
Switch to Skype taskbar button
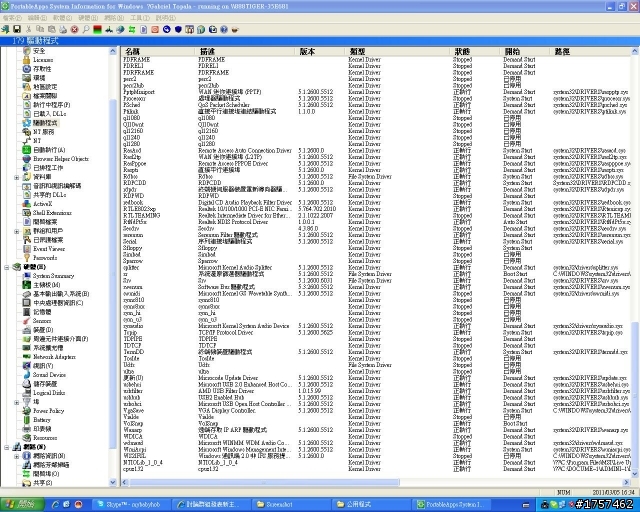(x=130, y=505)
